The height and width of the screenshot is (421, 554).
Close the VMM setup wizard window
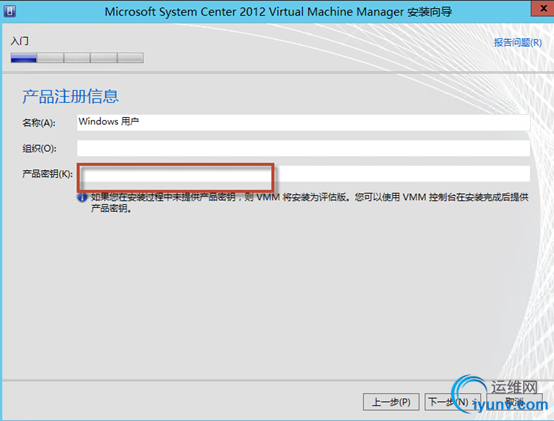point(543,8)
